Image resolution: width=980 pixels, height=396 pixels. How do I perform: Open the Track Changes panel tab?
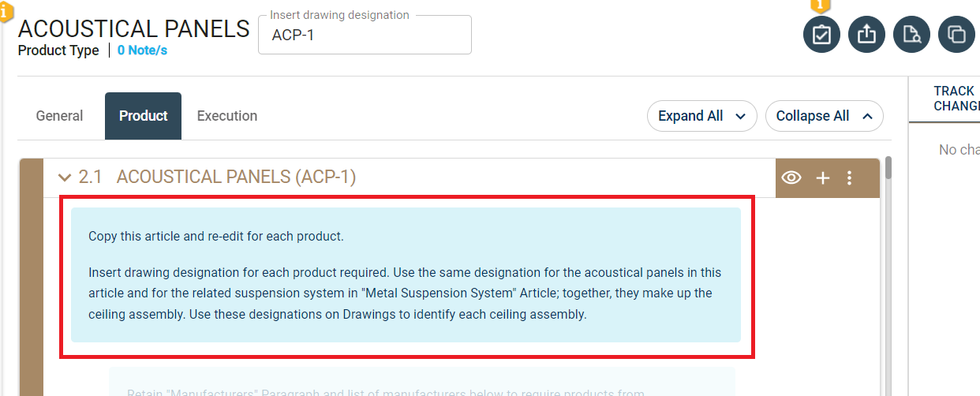[x=955, y=99]
